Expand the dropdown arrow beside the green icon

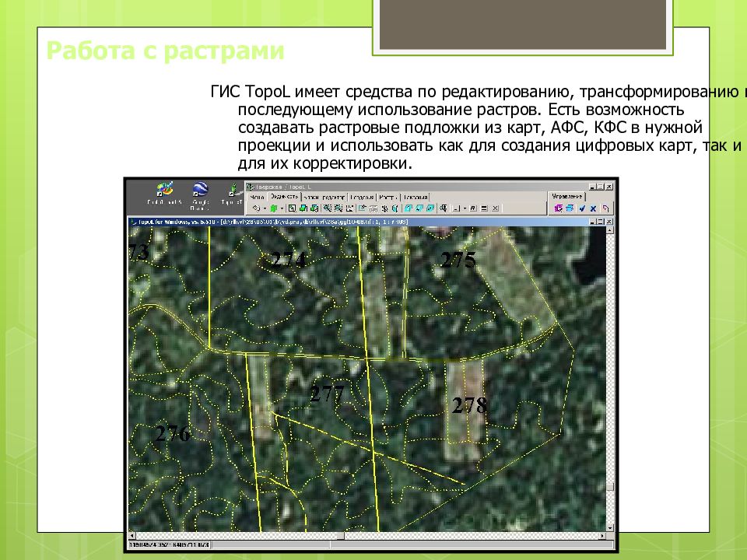tap(282, 208)
